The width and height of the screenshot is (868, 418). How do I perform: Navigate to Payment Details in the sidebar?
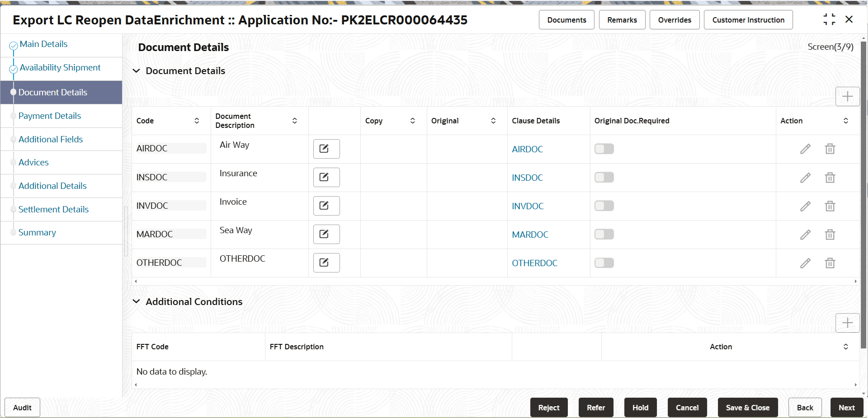[x=50, y=116]
